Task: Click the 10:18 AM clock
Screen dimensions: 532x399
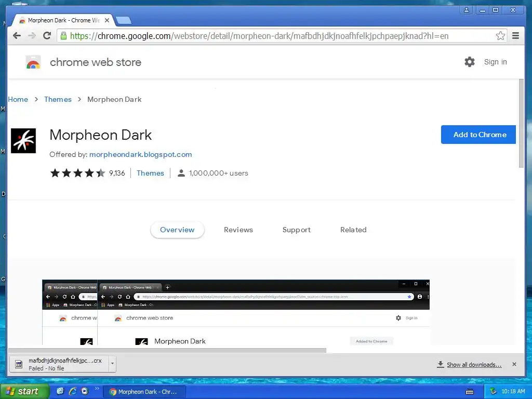Action: 513,392
